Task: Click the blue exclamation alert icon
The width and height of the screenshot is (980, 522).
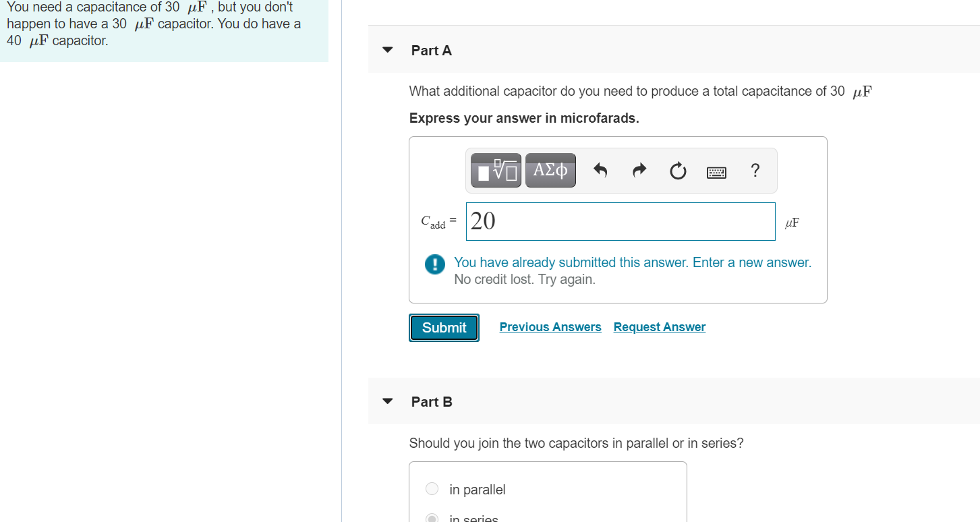Action: coord(434,264)
